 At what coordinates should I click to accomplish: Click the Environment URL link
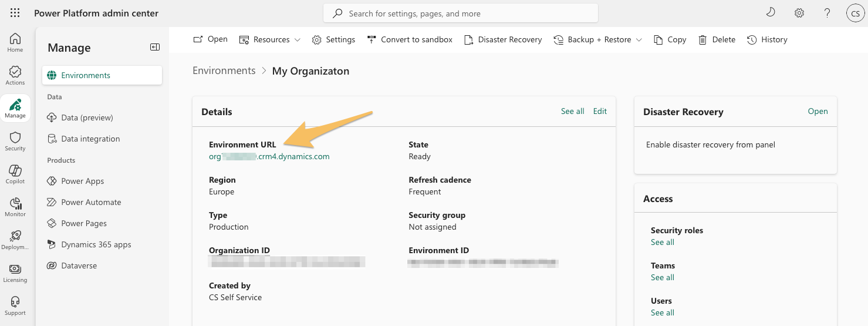[269, 157]
